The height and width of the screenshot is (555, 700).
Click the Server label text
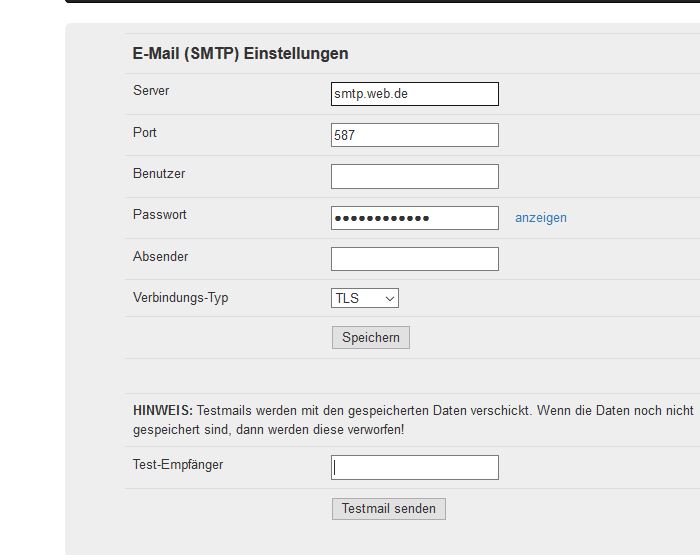click(151, 91)
